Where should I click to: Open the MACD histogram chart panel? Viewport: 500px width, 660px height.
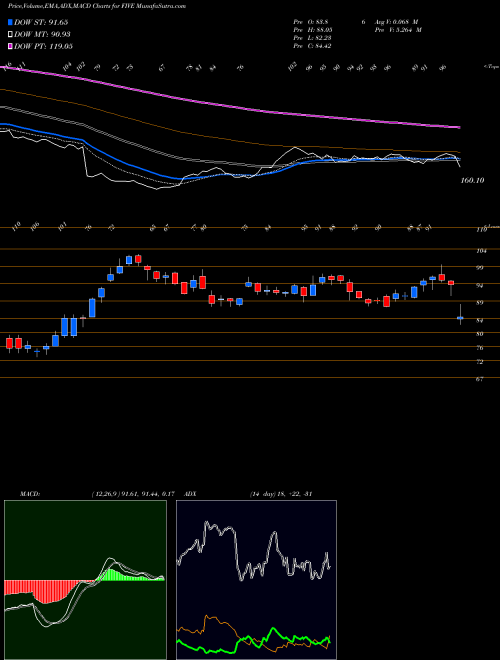[85, 580]
